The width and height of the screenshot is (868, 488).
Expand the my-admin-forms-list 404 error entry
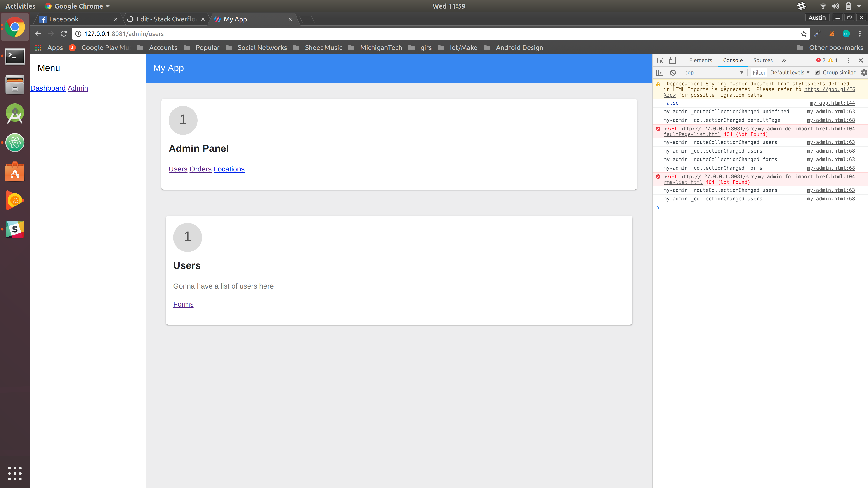[x=665, y=176]
